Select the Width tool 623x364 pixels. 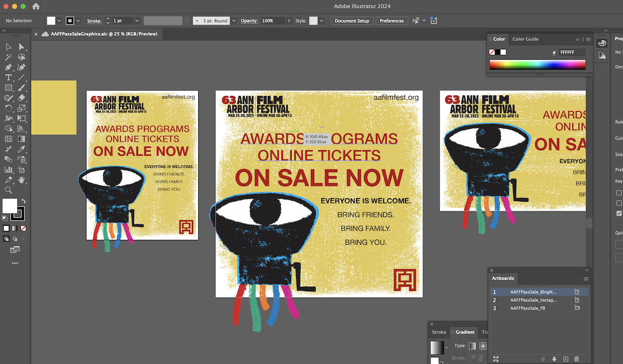click(9, 118)
